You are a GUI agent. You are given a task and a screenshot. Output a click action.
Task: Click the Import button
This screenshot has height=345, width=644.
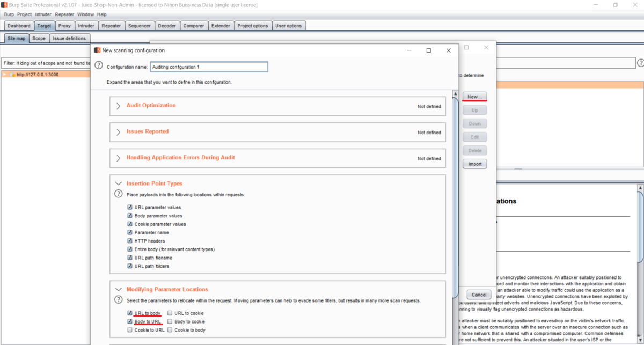pyautogui.click(x=474, y=164)
